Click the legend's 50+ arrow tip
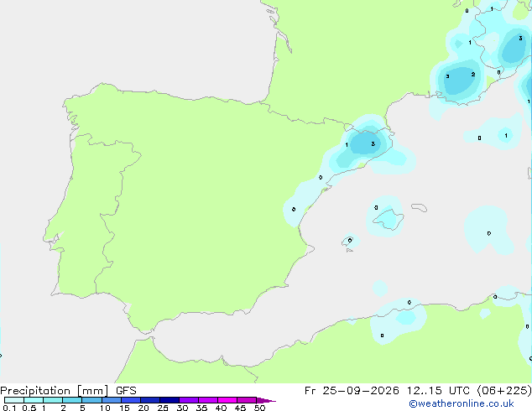 coord(266,400)
